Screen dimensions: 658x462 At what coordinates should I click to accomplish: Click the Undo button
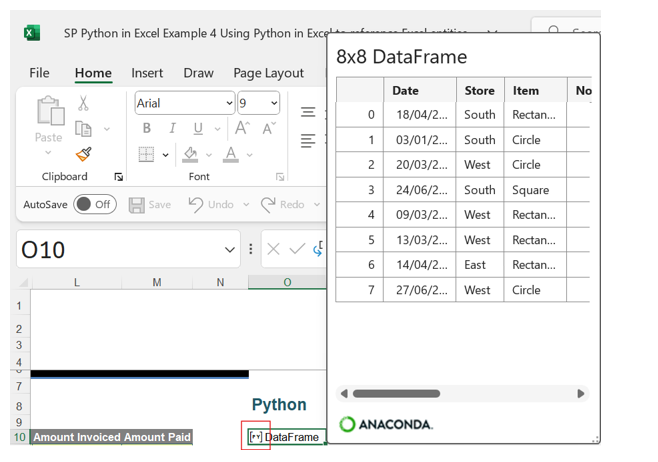click(x=209, y=204)
